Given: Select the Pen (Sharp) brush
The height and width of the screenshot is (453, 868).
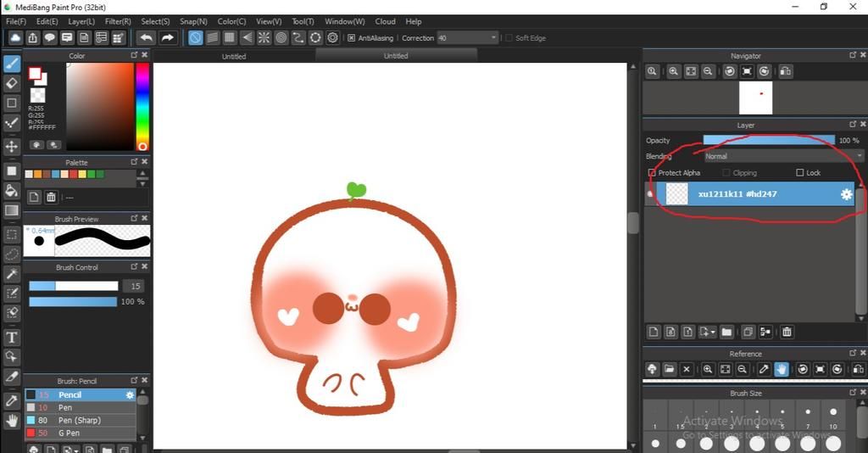Looking at the screenshot, I should pos(81,420).
